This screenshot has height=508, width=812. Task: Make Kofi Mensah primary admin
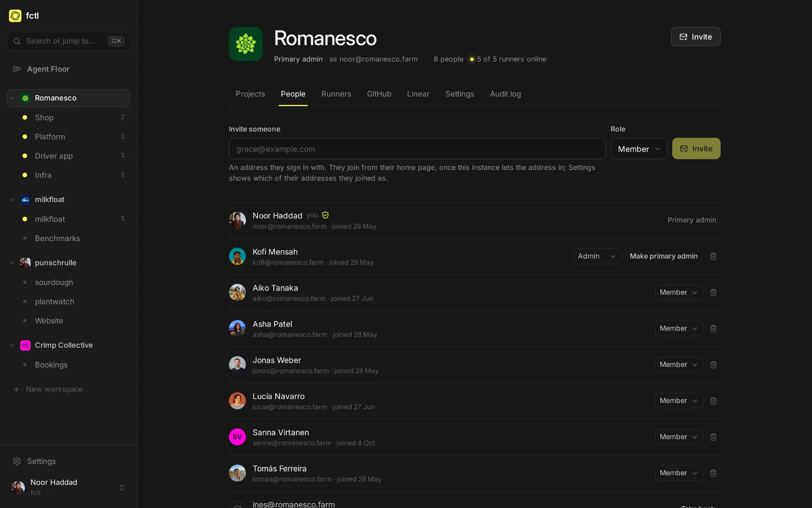(x=663, y=256)
